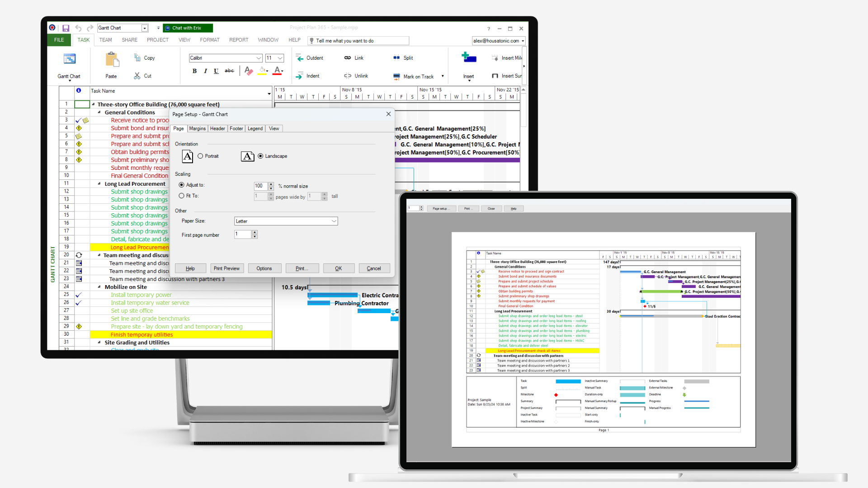Switch to the PROJECT ribbon tab
Viewport: 868px width, 488px height.
pyautogui.click(x=158, y=40)
